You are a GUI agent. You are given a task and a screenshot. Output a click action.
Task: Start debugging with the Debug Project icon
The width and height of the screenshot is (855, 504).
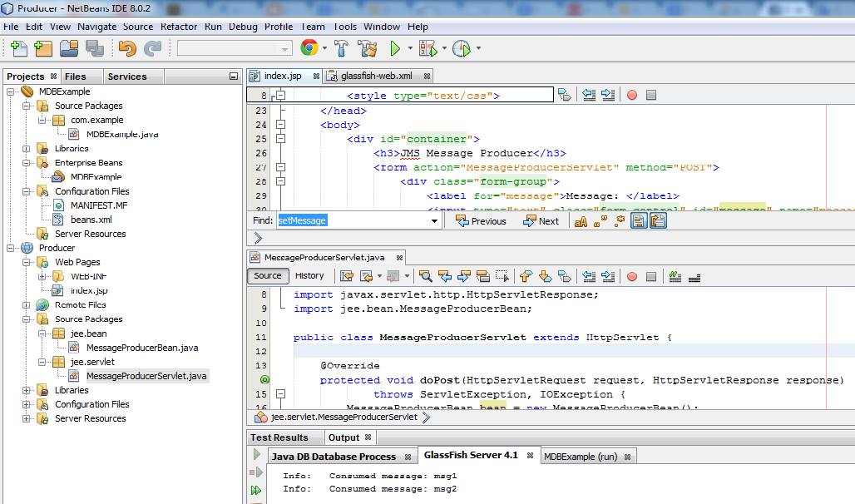pyautogui.click(x=428, y=48)
